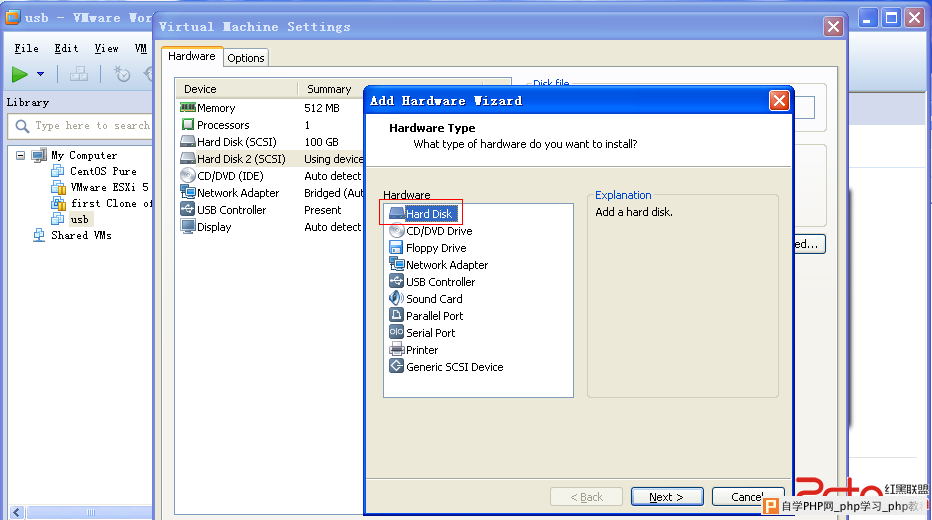932x520 pixels.
Task: Minimize the VMware Workstation main window
Action: (x=868, y=18)
